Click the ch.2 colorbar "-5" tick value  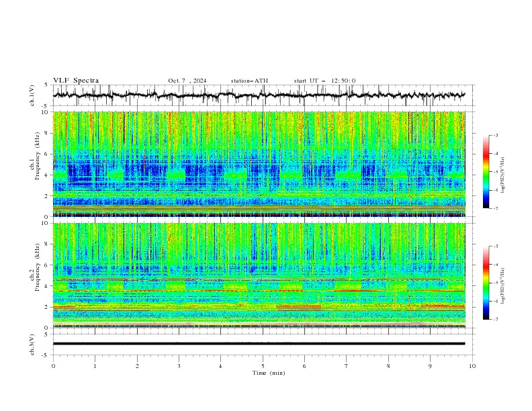[x=496, y=283]
